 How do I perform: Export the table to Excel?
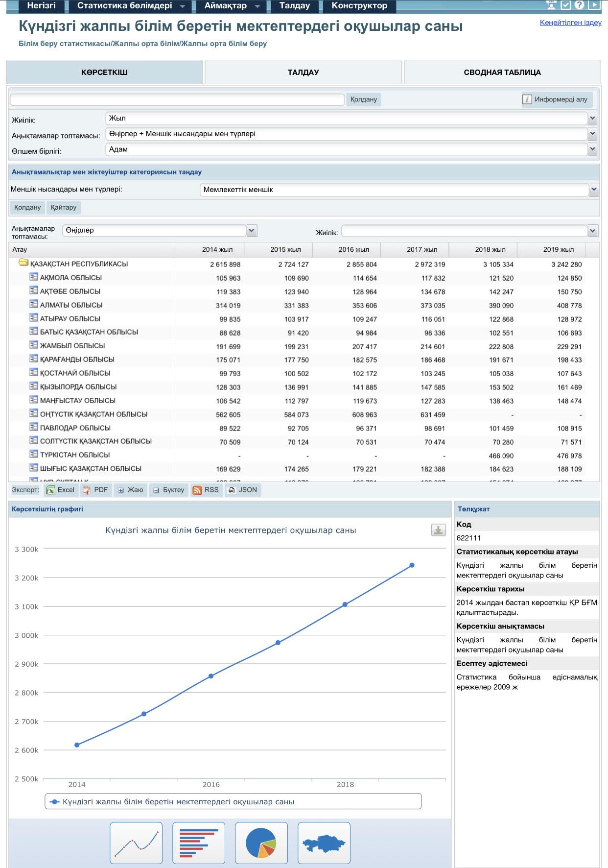[60, 490]
